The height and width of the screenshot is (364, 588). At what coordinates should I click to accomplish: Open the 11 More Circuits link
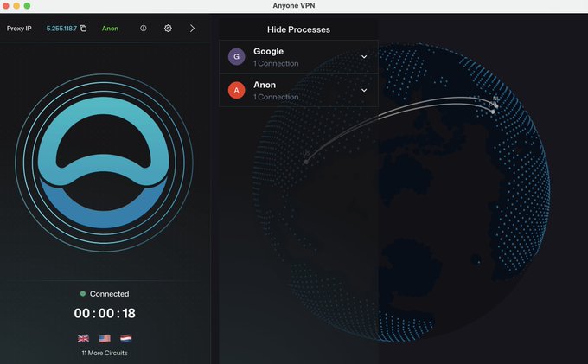105,353
